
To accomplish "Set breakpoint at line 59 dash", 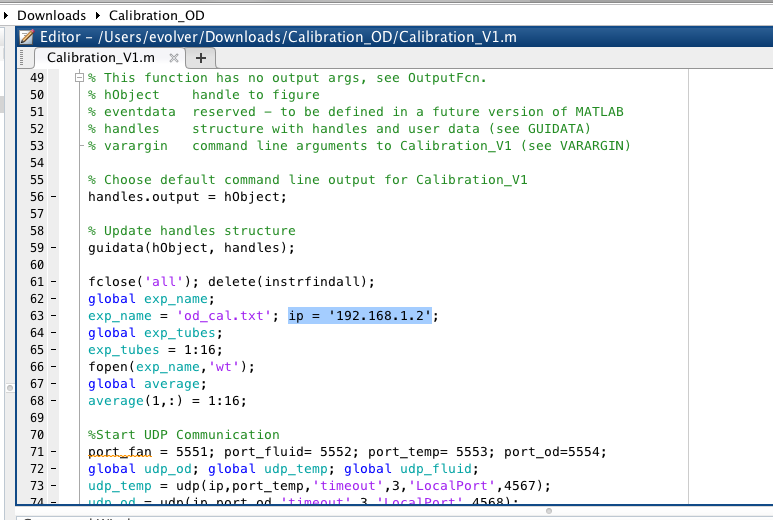I will pyautogui.click(x=53, y=248).
